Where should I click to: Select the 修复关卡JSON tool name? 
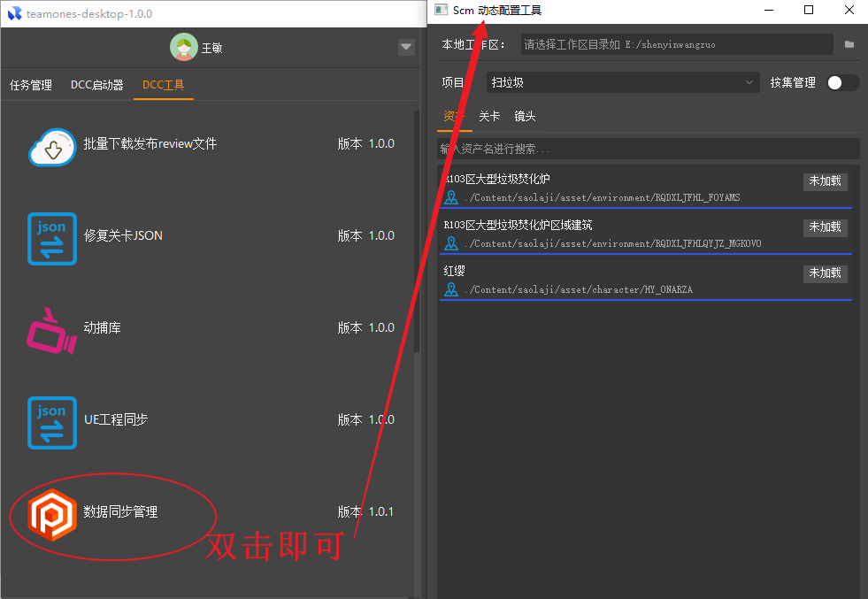[x=123, y=236]
